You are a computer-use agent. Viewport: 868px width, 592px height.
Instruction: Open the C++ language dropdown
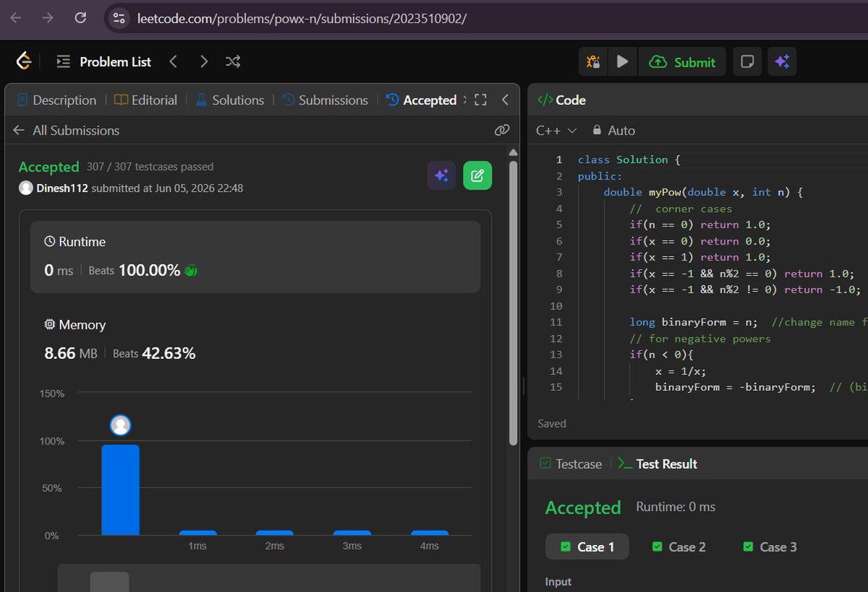point(556,130)
